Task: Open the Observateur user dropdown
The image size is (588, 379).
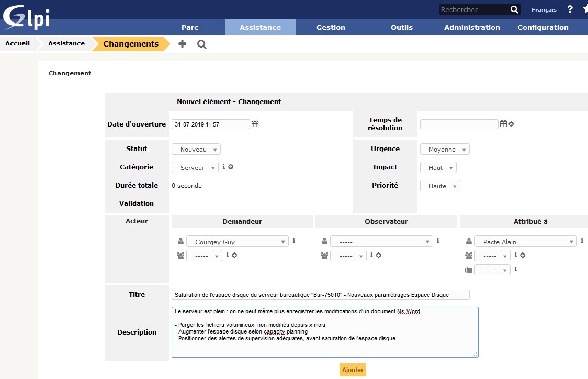Action: tap(381, 242)
